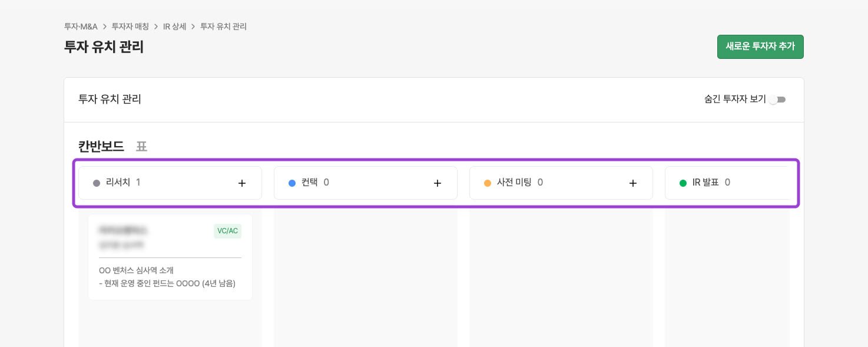
Task: Click the VC/AC badge on the investor card
Action: click(x=227, y=231)
